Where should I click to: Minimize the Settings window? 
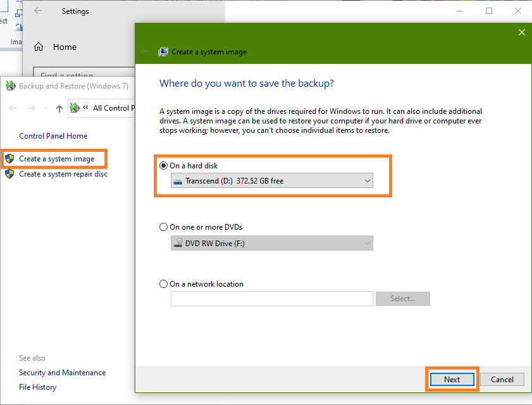460,11
